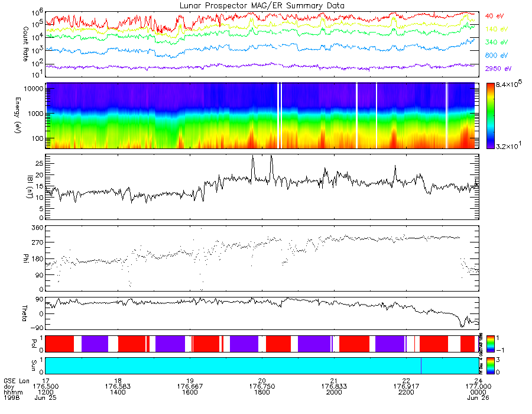
Task: Select the green '340 eV' legend label
Action: point(497,42)
